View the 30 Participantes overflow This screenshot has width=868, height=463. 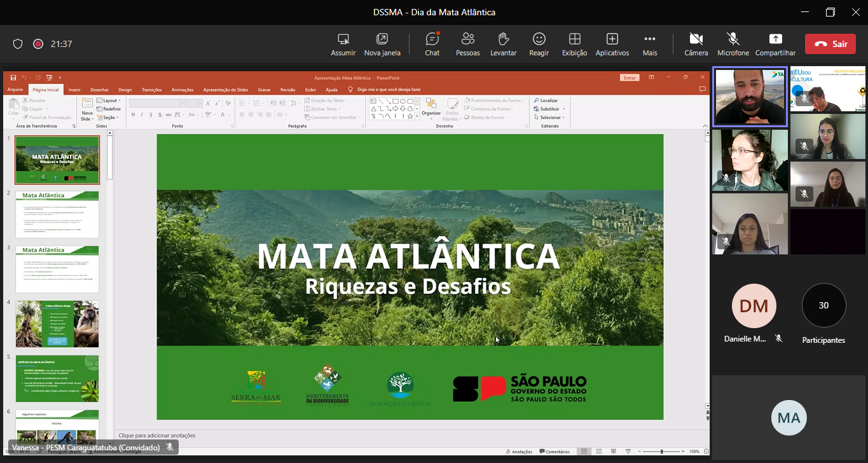[823, 306]
